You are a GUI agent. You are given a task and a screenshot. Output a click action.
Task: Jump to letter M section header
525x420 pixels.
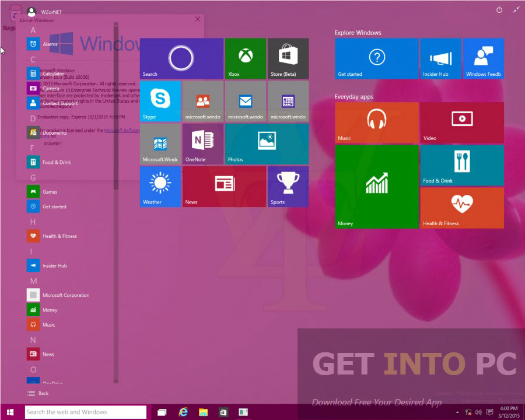coord(33,281)
